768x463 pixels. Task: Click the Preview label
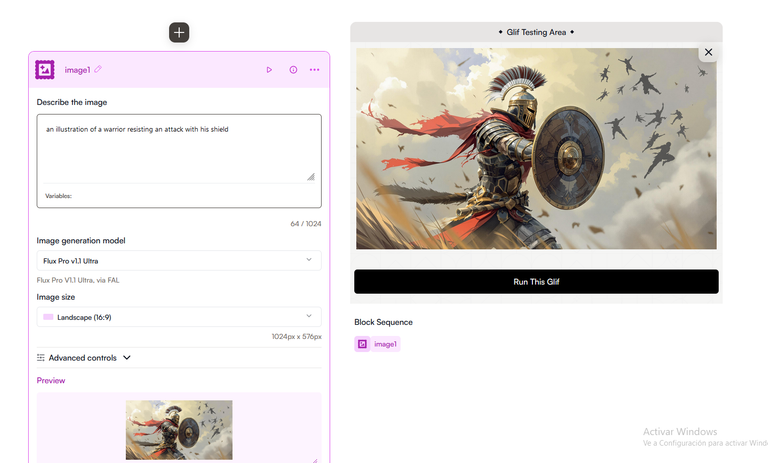(51, 381)
